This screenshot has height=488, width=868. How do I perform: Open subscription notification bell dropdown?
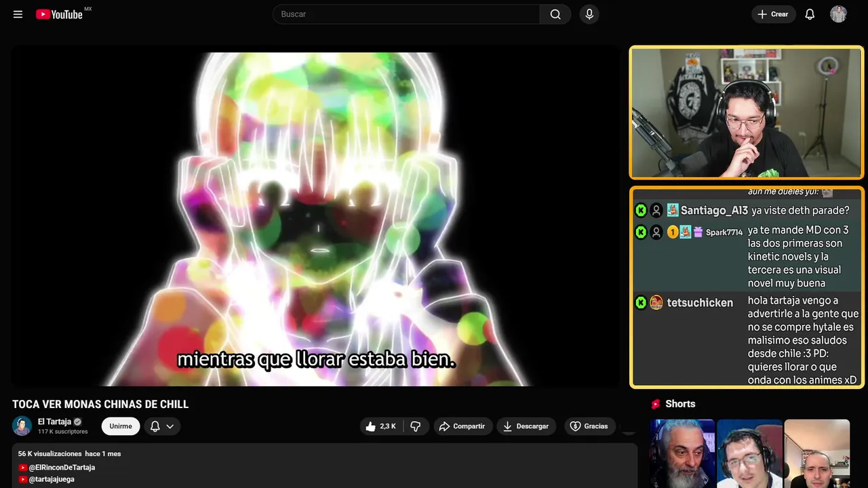161,426
